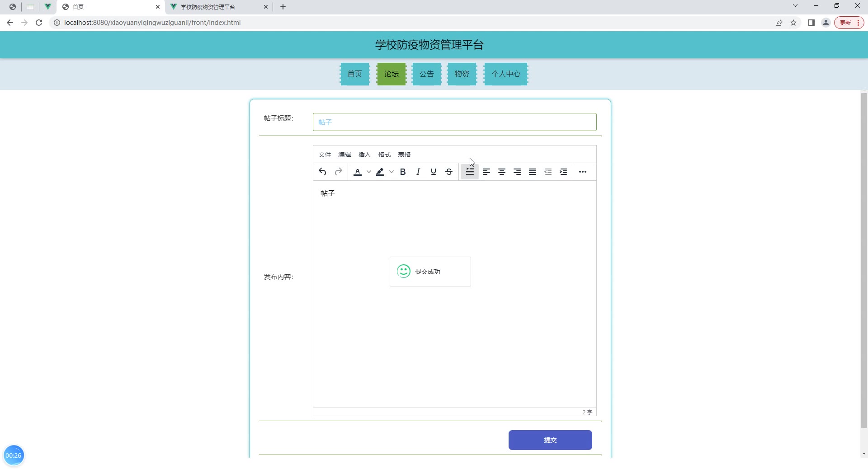
Task: Click the align left icon
Action: 486,172
